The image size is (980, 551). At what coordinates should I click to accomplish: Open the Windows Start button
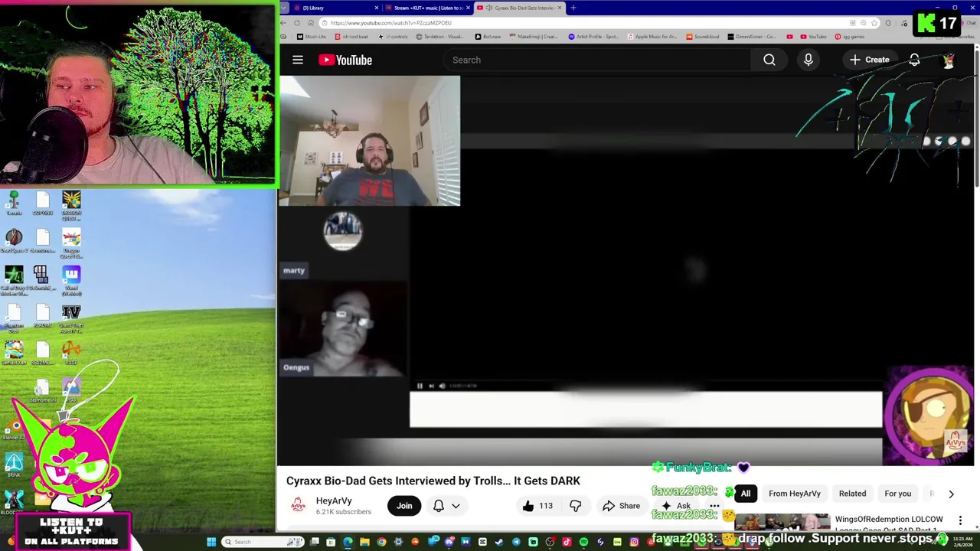click(211, 543)
